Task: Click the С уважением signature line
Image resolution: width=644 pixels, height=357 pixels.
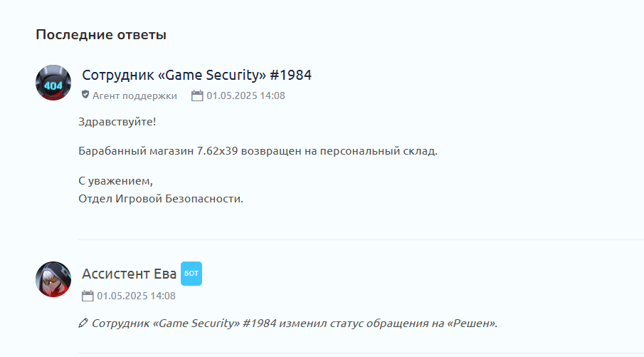Action: click(x=115, y=181)
